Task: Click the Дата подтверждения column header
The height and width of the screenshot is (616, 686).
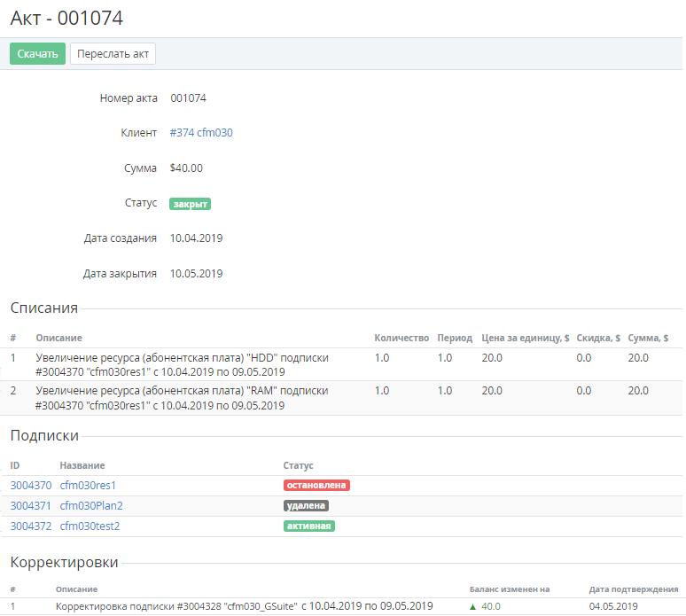Action: tap(634, 589)
